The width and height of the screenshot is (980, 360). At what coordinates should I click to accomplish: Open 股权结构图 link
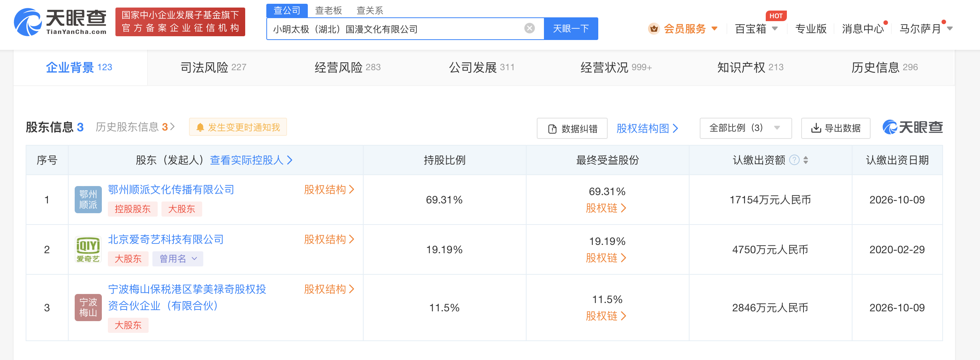click(x=647, y=128)
